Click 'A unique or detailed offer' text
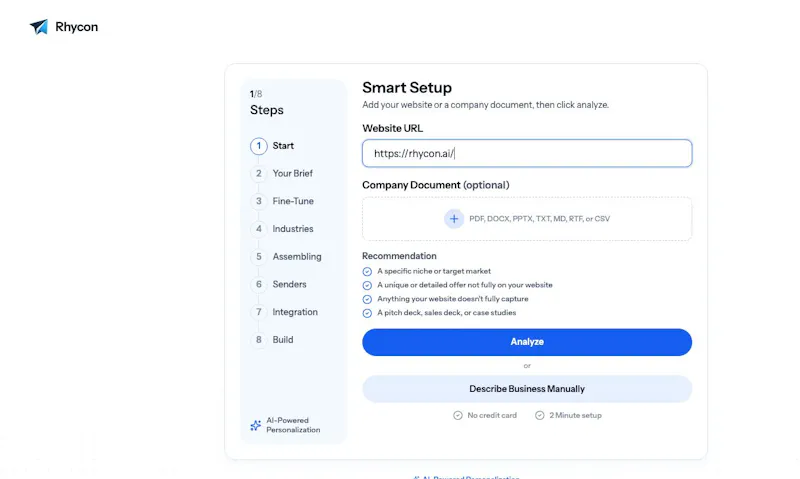This screenshot has width=800, height=479. (x=464, y=285)
